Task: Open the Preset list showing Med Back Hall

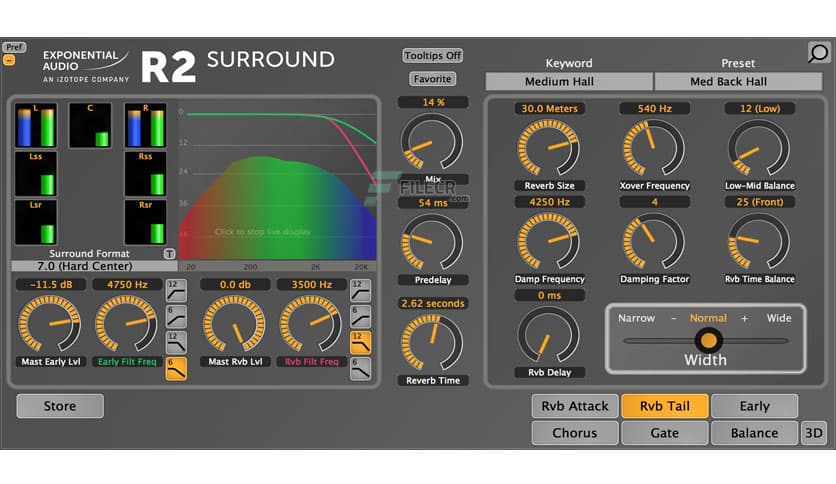Action: coord(738,82)
